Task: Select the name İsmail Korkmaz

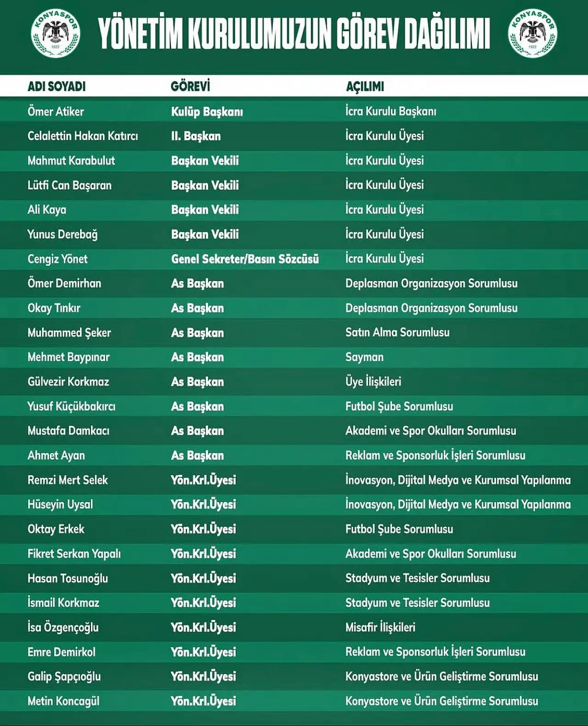Action: click(x=63, y=602)
